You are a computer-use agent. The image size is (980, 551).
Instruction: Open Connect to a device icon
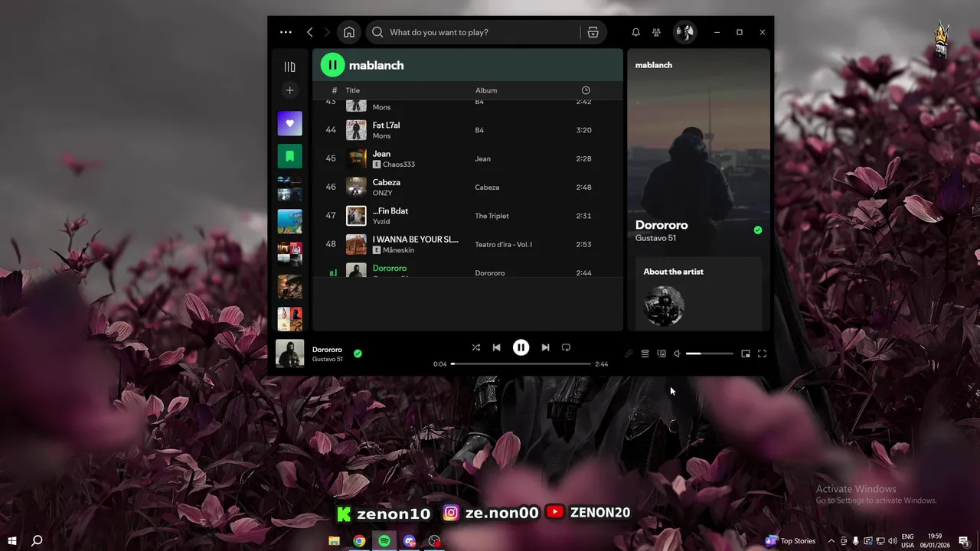pos(661,354)
